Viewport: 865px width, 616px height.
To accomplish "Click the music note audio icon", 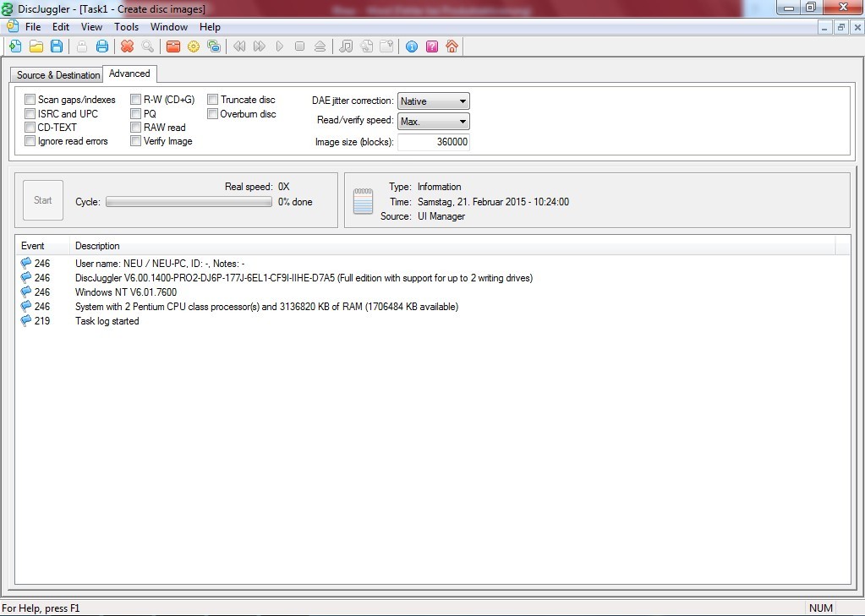I will 346,46.
